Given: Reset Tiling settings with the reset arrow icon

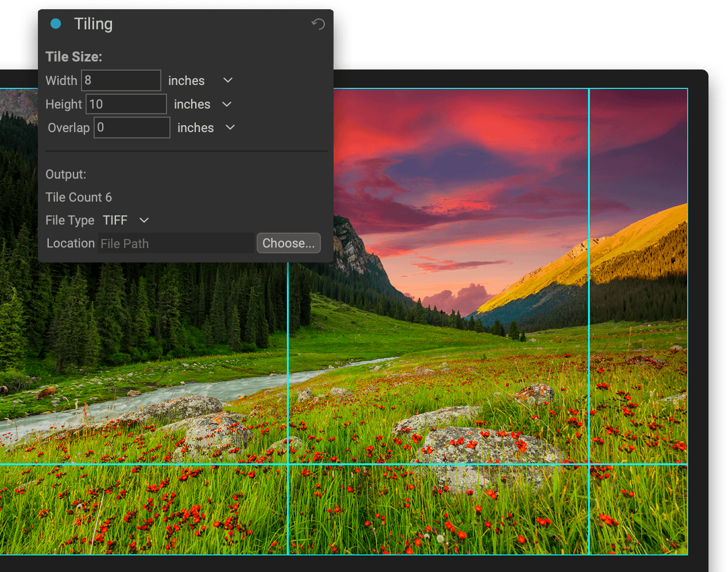Looking at the screenshot, I should (x=317, y=24).
